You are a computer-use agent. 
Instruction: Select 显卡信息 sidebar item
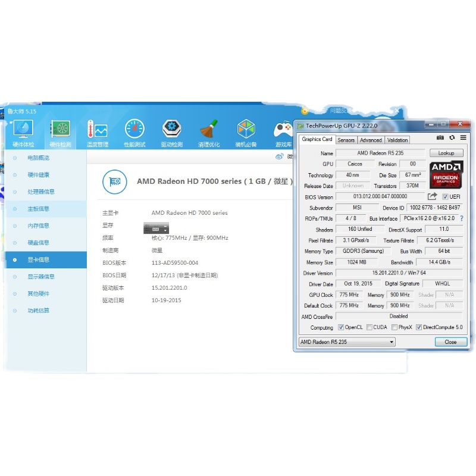tap(46, 260)
